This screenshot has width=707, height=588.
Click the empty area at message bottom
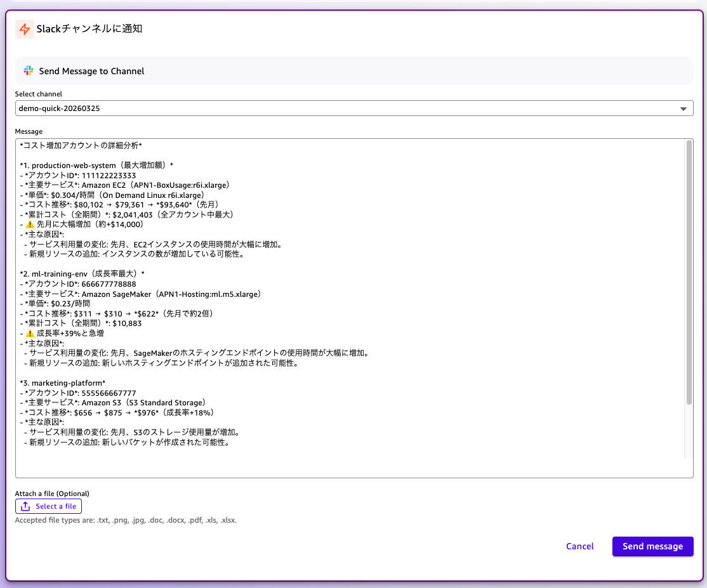[x=349, y=466]
